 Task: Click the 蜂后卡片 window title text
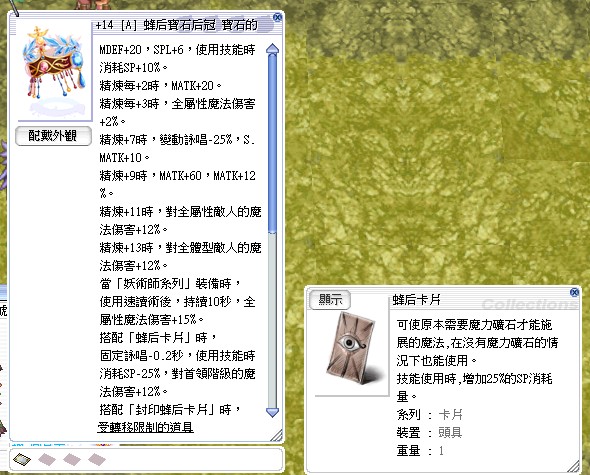(417, 300)
